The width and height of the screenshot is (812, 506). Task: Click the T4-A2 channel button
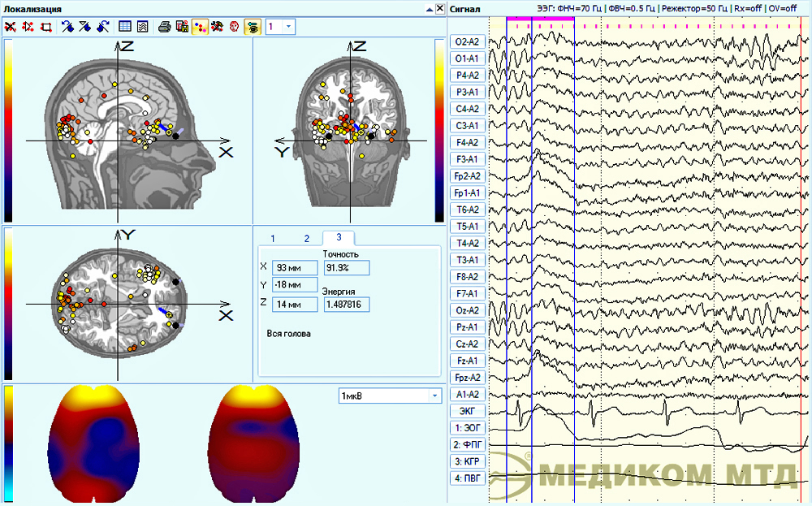click(468, 244)
